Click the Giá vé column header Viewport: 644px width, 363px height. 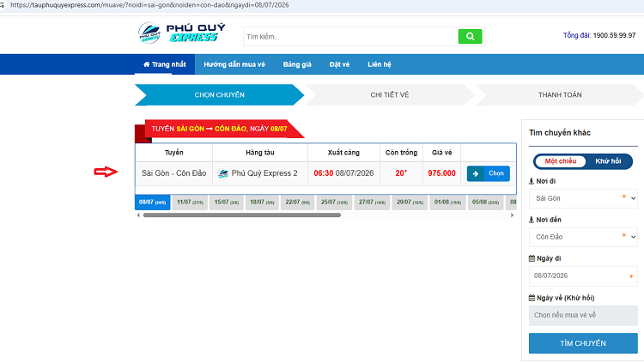coord(441,153)
